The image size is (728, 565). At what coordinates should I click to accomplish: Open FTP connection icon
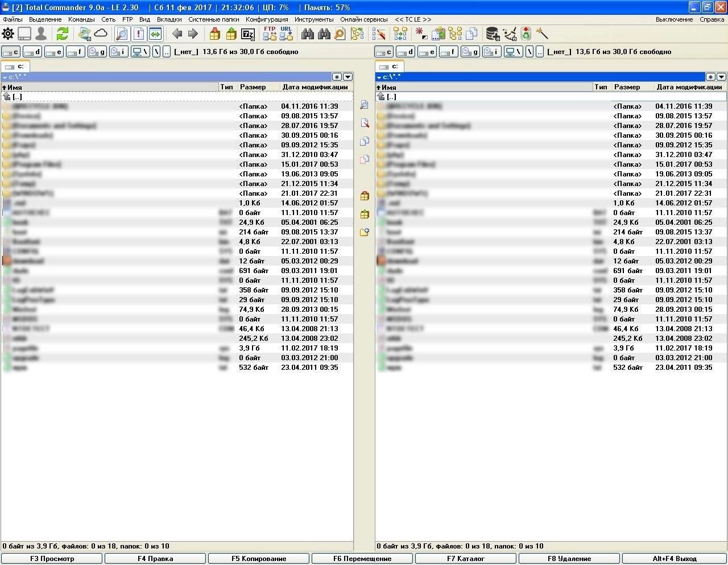point(270,34)
